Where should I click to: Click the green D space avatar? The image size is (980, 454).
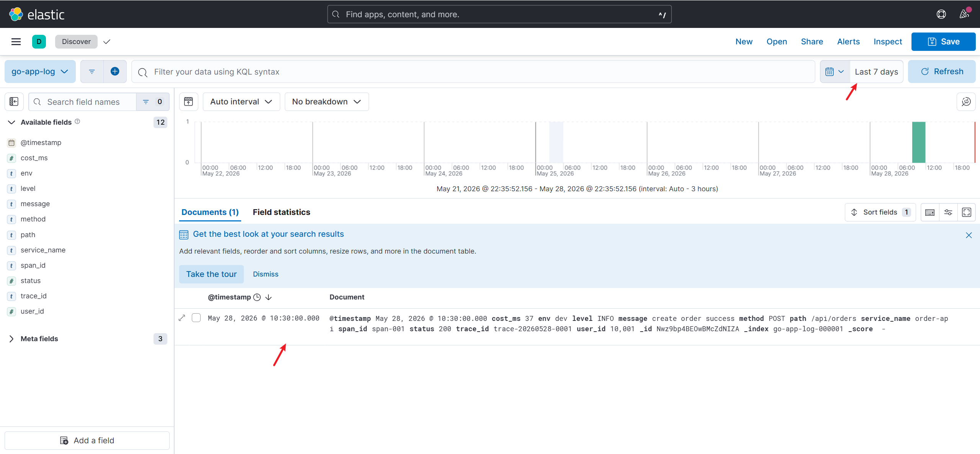[39, 42]
